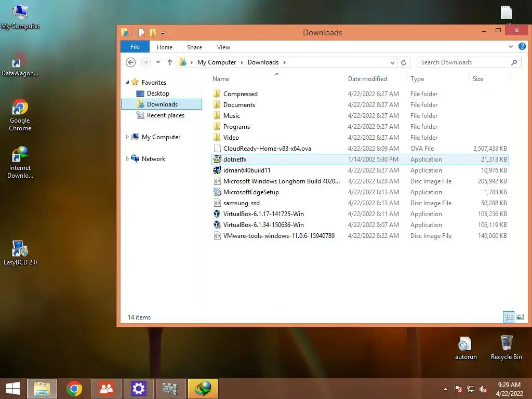The image size is (532, 399).
Task: Open Customize Quick Access Toolbar dropdown
Action: 163,33
